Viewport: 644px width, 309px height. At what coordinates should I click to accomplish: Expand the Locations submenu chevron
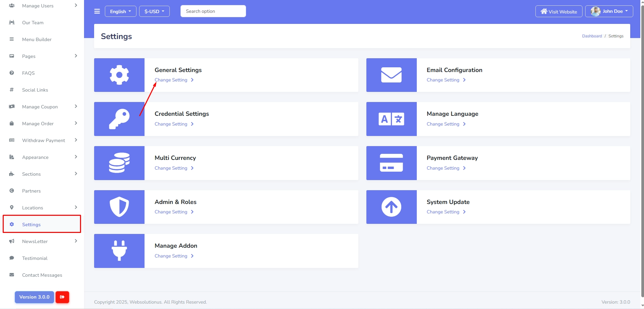coord(76,207)
